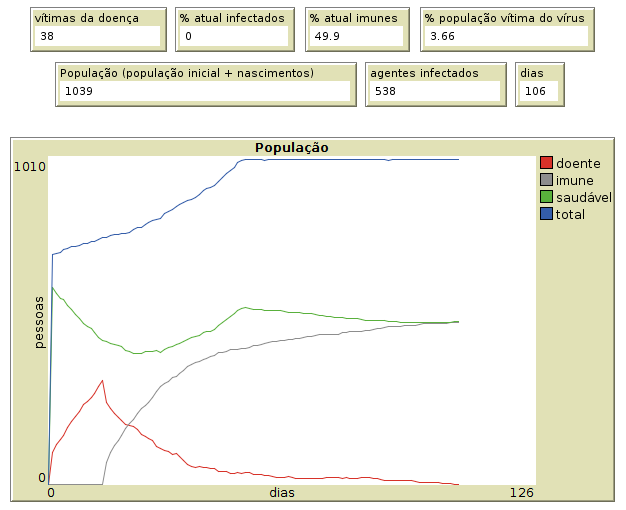Image resolution: width=626 pixels, height=510 pixels.
Task: Click the green saudável legend swatch
Action: [546, 197]
